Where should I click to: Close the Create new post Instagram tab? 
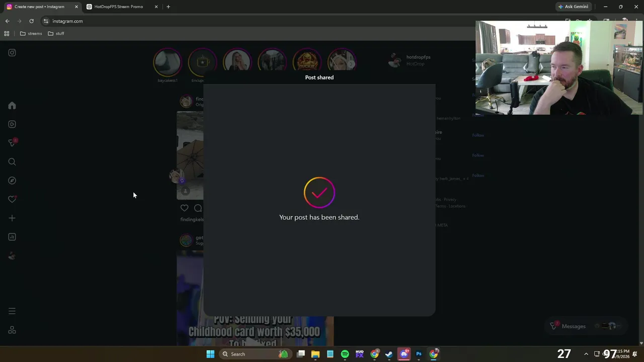[x=76, y=7]
